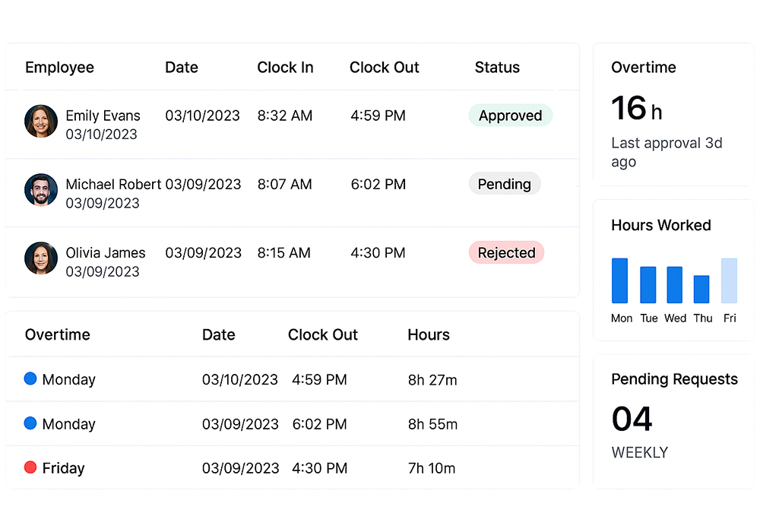
Task: Sort by the Employee column header
Action: [59, 68]
